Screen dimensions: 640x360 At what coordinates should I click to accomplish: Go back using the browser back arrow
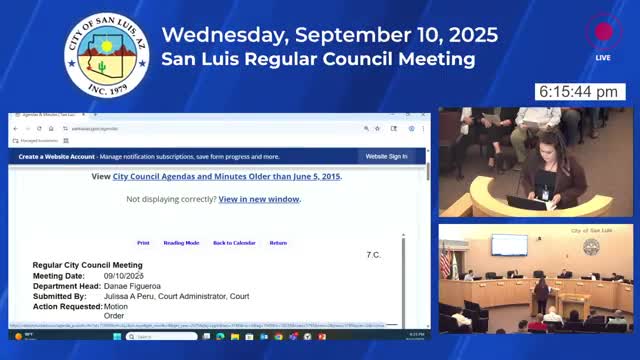tap(16, 129)
